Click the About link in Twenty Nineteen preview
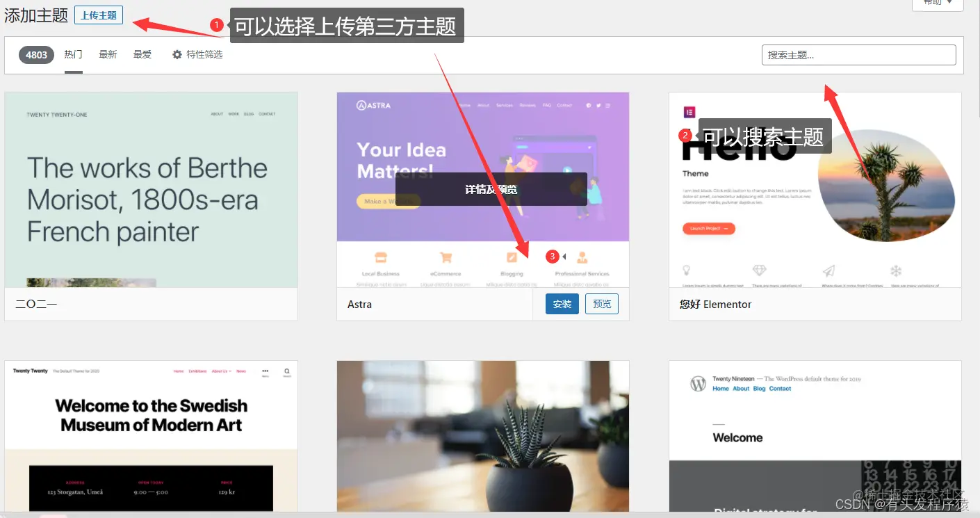 tap(741, 389)
